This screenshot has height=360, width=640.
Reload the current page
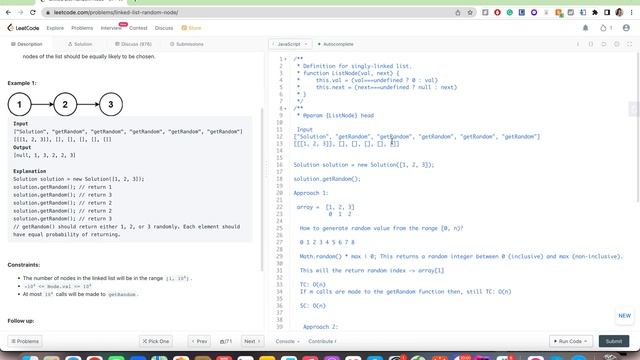(x=33, y=13)
